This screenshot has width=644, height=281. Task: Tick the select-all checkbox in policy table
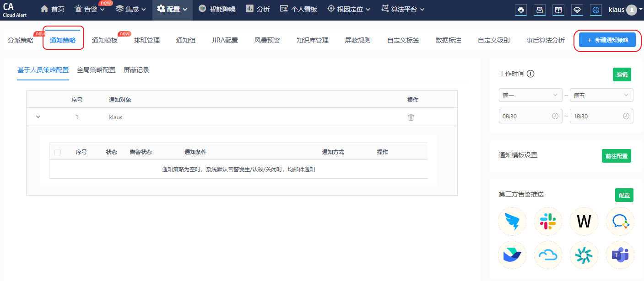click(58, 152)
